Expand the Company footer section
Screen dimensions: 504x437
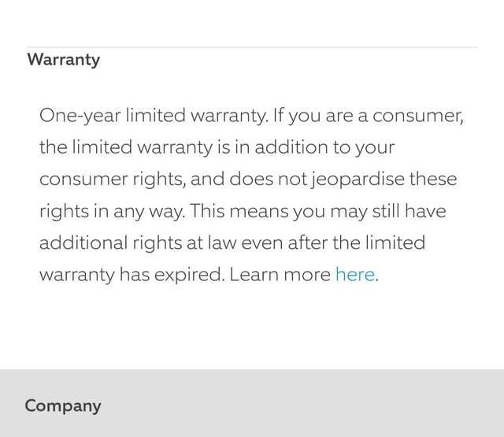[63, 406]
